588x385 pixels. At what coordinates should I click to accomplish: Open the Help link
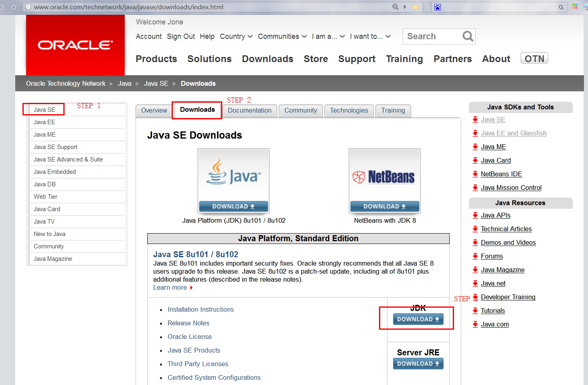207,36
